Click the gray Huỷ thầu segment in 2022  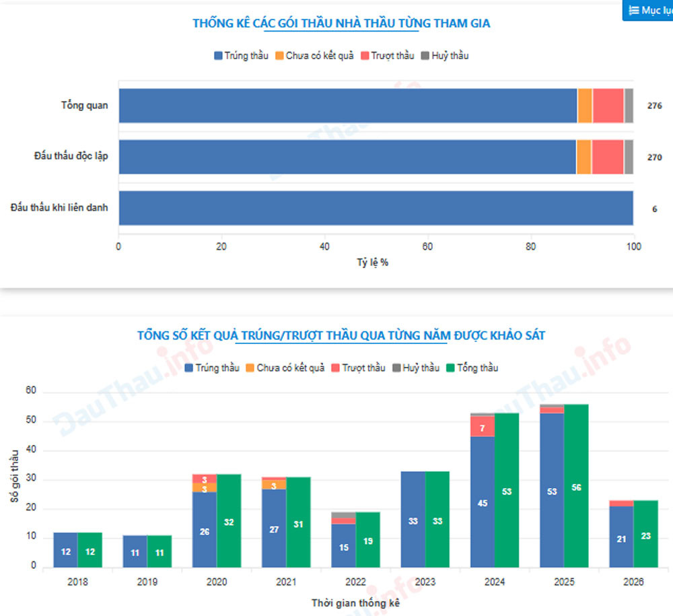tap(343, 515)
